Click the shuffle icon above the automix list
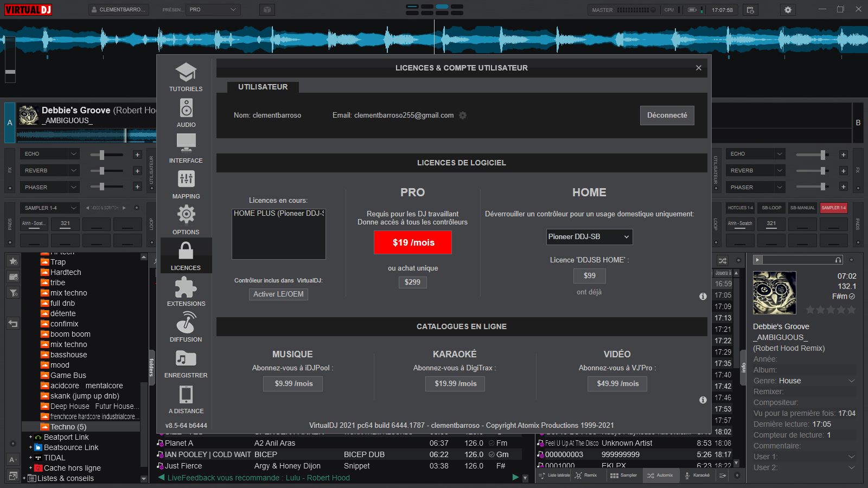Viewport: 868px width, 488px height. 722,261
